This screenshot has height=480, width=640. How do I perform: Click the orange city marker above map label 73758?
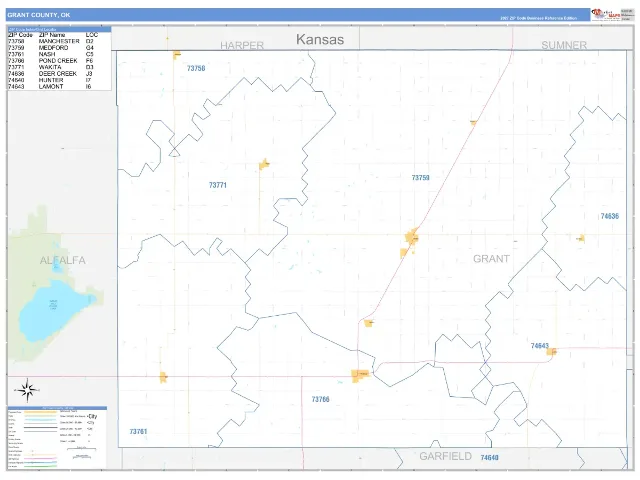(177, 55)
